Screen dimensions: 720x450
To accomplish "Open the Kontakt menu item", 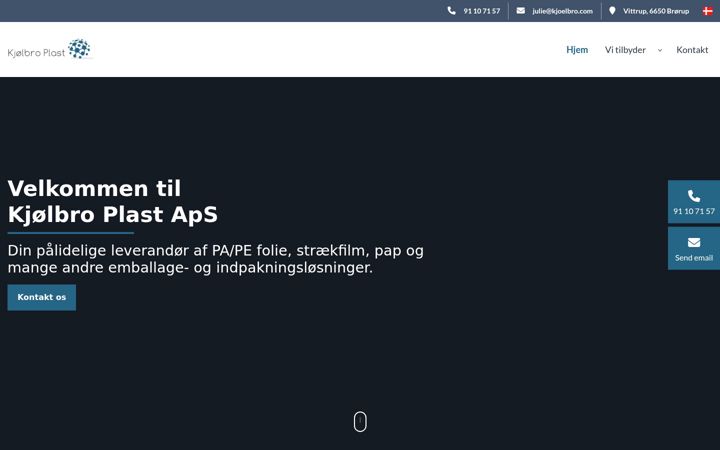I will coord(692,50).
